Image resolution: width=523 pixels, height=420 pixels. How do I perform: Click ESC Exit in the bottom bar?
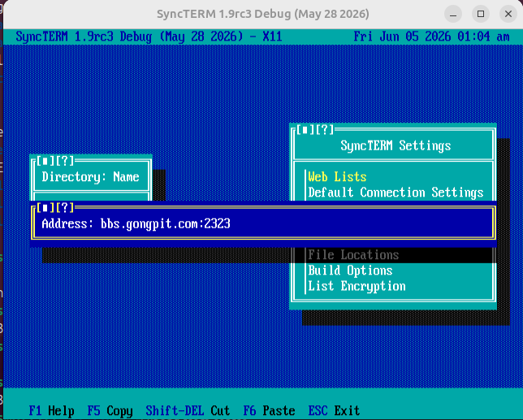pyautogui.click(x=334, y=411)
